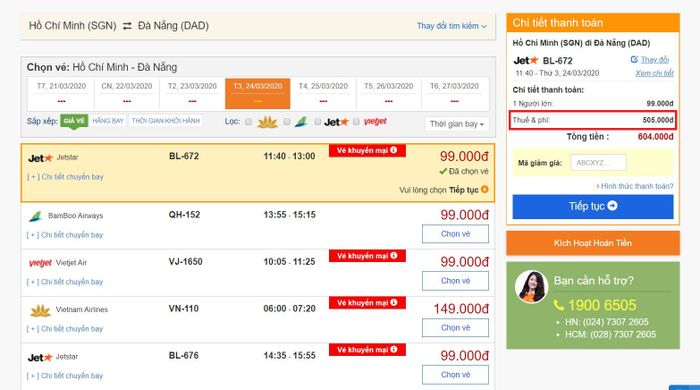Click the HN: (024) 7307 2605 number
Viewport: 700px width, 390px height.
tap(607, 322)
